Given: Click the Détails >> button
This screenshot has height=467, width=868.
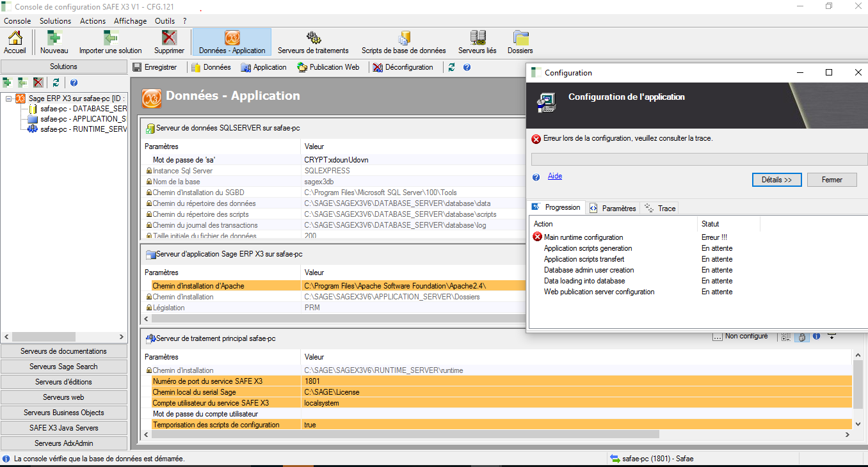Looking at the screenshot, I should coord(776,180).
